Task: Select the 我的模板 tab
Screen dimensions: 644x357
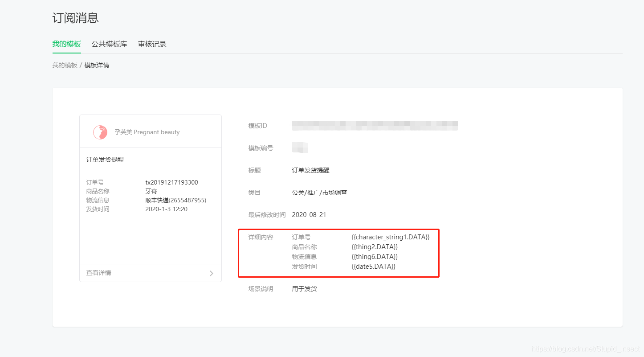Action: tap(66, 44)
